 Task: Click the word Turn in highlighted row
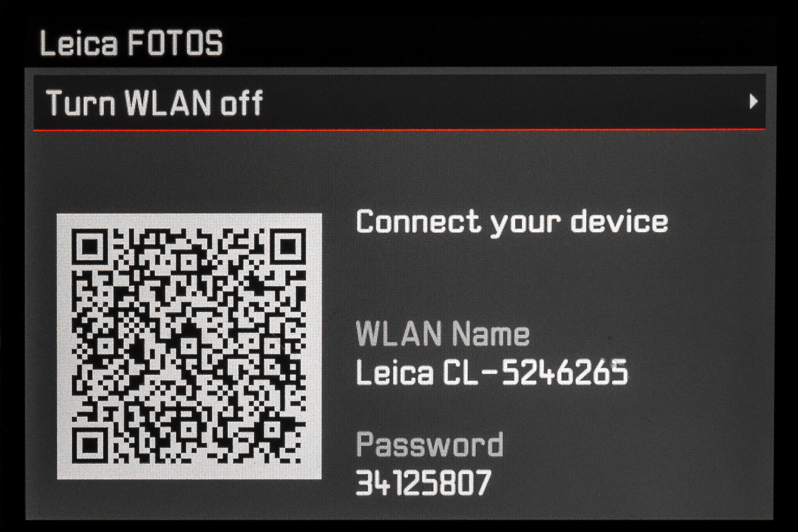click(x=81, y=102)
